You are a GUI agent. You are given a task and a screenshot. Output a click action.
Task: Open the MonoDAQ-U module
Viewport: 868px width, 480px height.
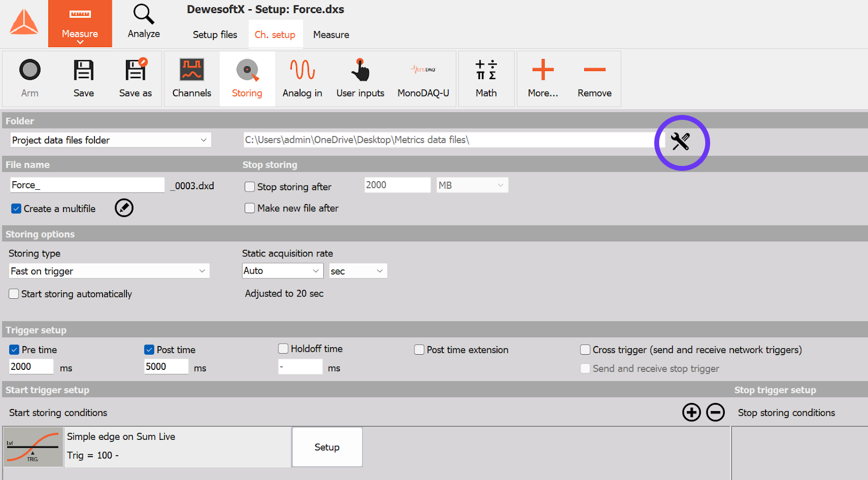tap(423, 79)
